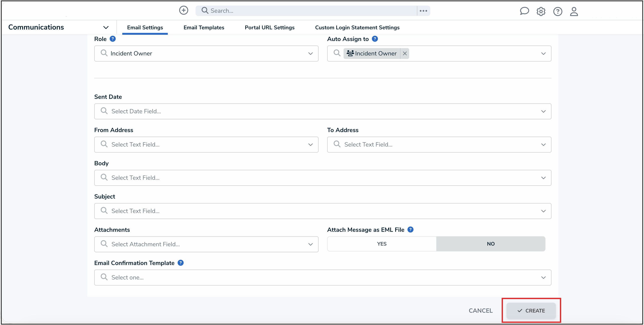Switch to the Email Templates tab
This screenshot has width=644, height=325.
tap(204, 28)
